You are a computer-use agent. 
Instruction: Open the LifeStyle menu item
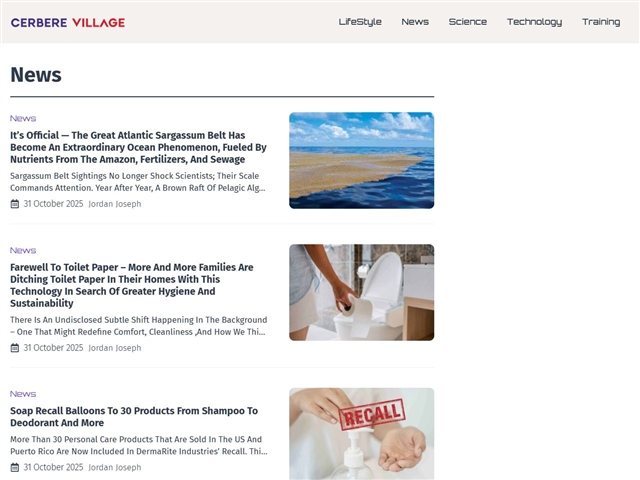pos(360,22)
